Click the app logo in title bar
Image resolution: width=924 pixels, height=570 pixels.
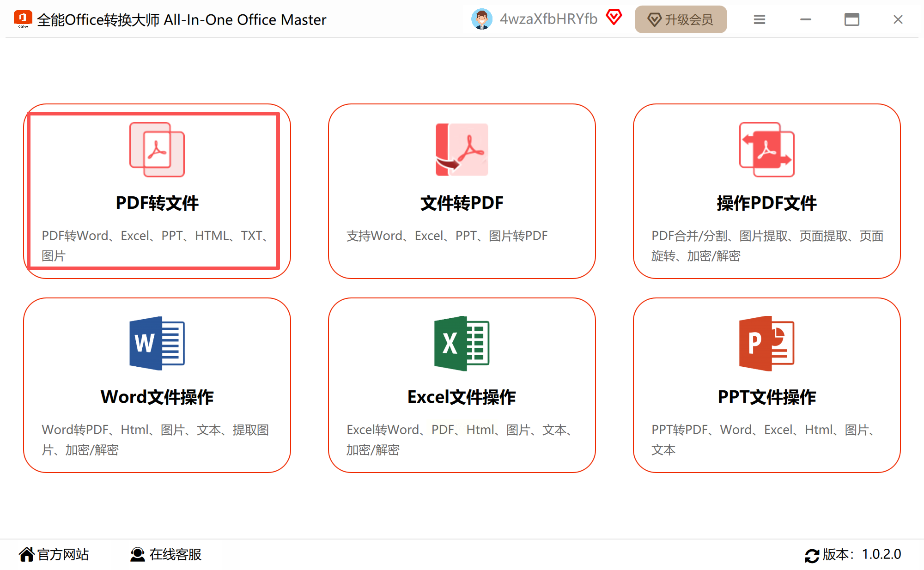(23, 19)
